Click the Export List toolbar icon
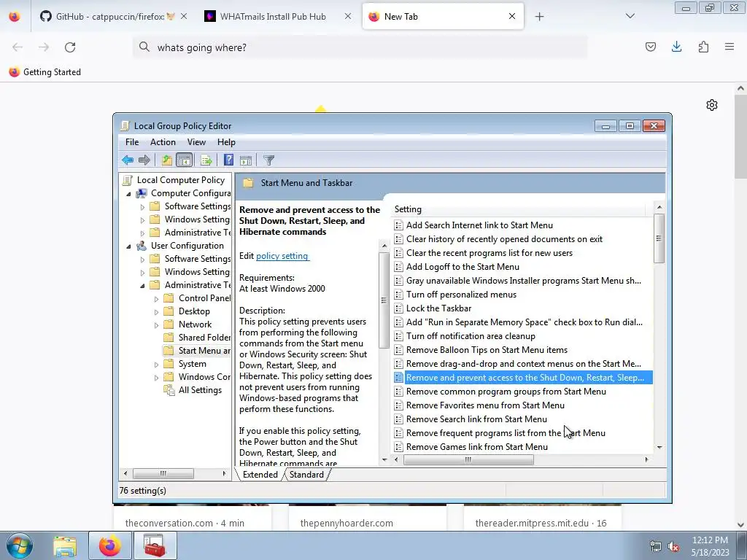The height and width of the screenshot is (560, 747). tap(206, 160)
